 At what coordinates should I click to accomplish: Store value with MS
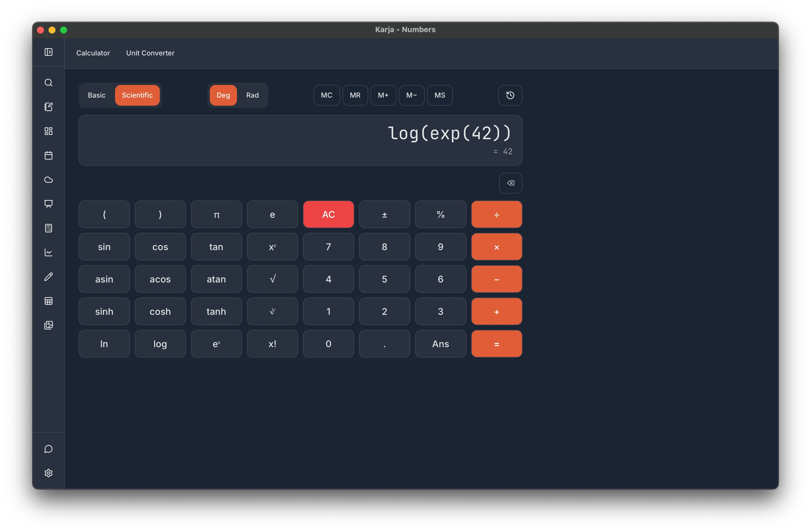pyautogui.click(x=440, y=95)
